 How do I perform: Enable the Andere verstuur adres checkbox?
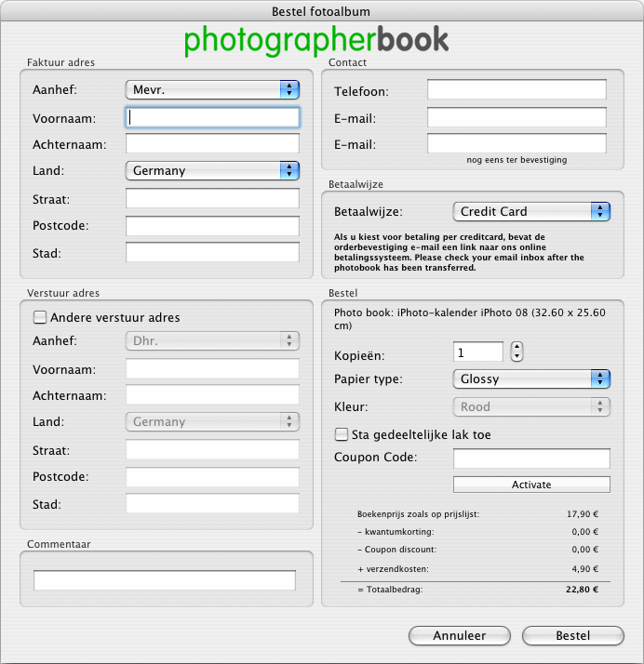(40, 317)
